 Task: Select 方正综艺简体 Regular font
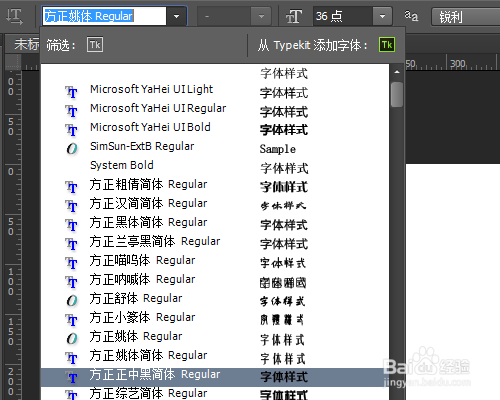215,394
